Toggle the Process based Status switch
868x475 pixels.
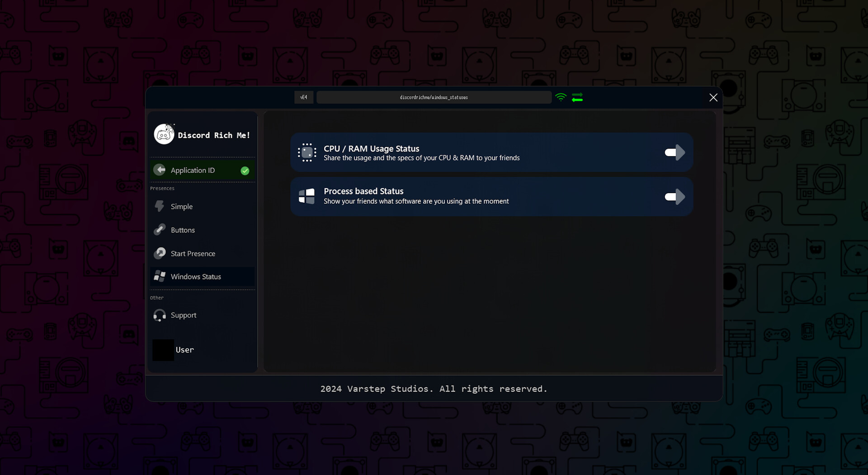[x=675, y=197]
